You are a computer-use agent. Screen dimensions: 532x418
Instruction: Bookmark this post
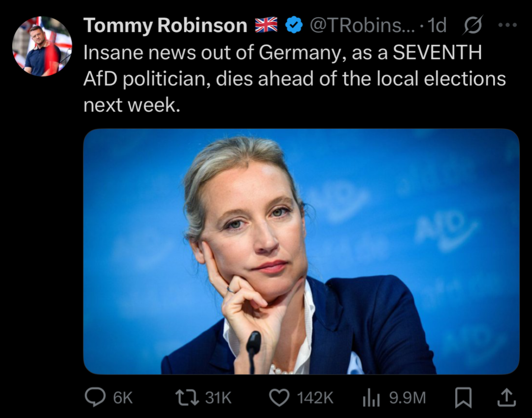pyautogui.click(x=463, y=397)
